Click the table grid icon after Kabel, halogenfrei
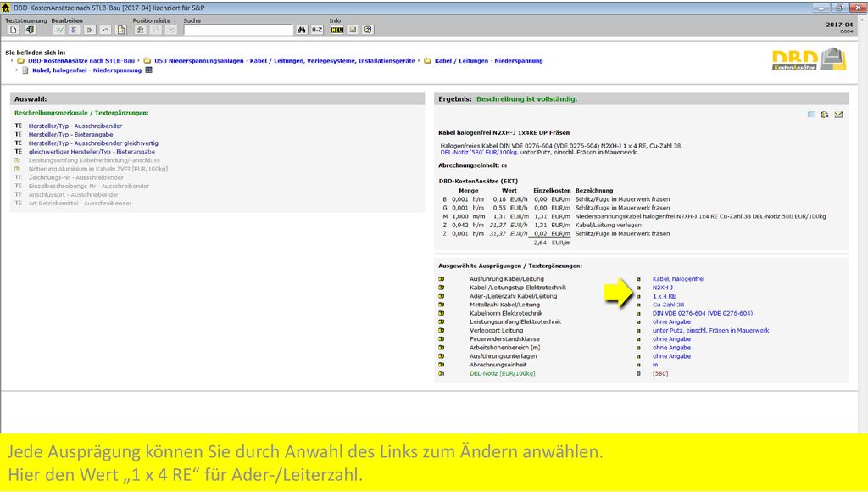Screen dimensions: 868x492 [148, 70]
